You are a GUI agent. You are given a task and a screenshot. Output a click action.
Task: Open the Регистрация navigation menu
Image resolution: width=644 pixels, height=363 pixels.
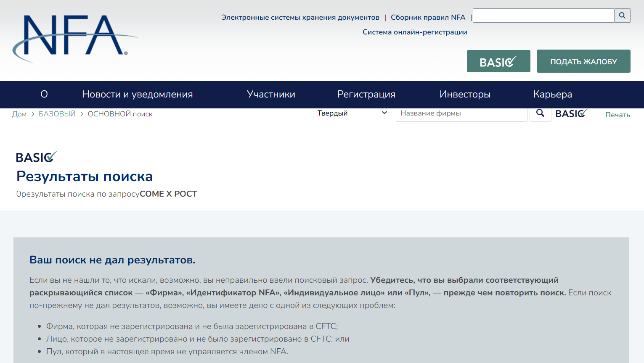[x=366, y=94]
